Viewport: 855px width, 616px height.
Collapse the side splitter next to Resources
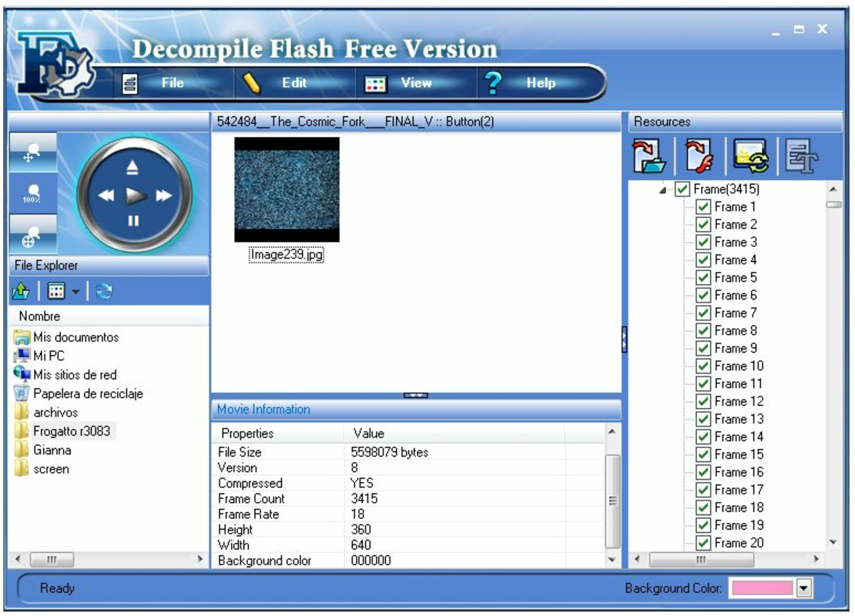625,340
